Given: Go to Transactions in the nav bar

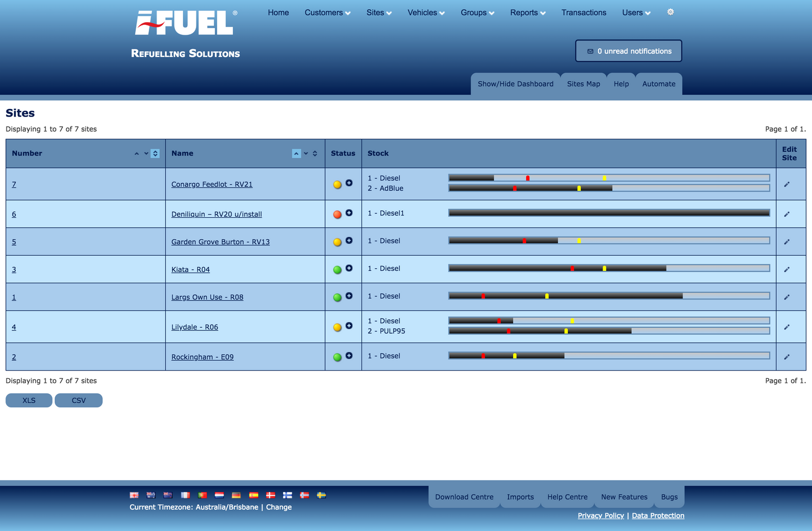Looking at the screenshot, I should (584, 12).
